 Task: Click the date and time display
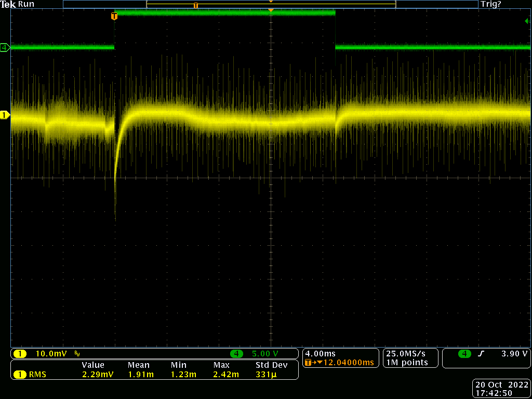[x=501, y=389]
